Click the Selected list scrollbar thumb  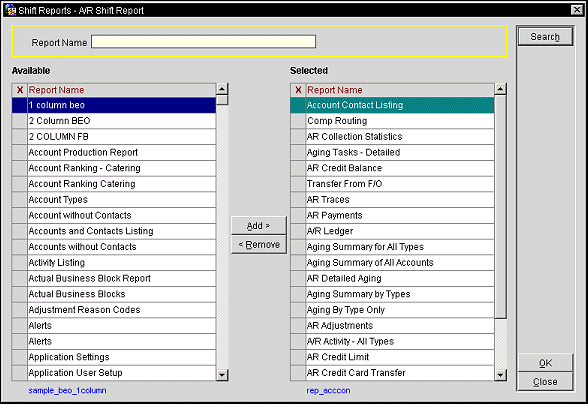click(500, 207)
